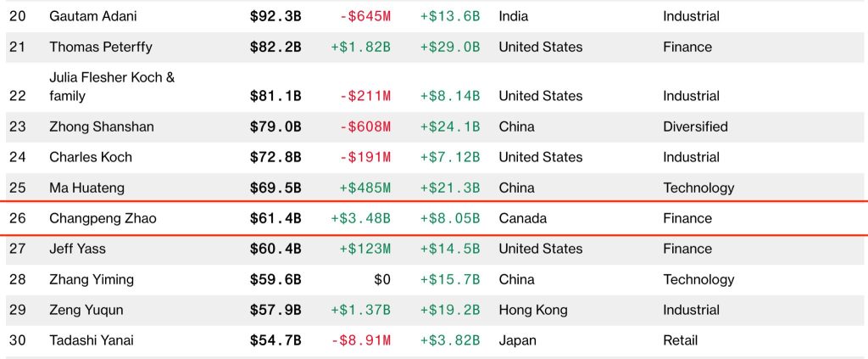868x359 pixels.
Task: Click Changpeng Zhao's $61.4B net worth
Action: click(275, 218)
